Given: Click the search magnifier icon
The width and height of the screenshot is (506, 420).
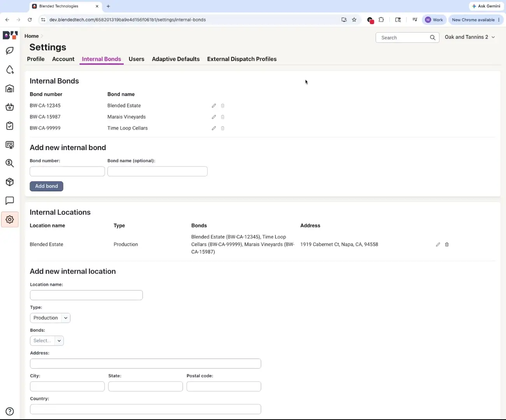Looking at the screenshot, I should pos(432,38).
